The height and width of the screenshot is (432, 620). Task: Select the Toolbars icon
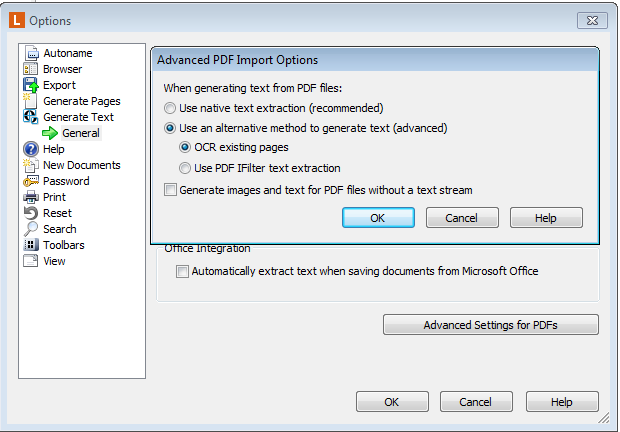point(31,245)
